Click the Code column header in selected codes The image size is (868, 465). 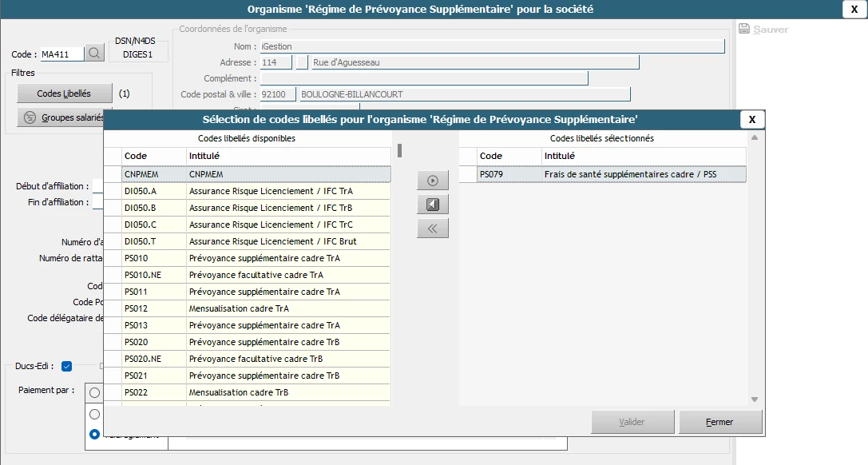(x=509, y=156)
